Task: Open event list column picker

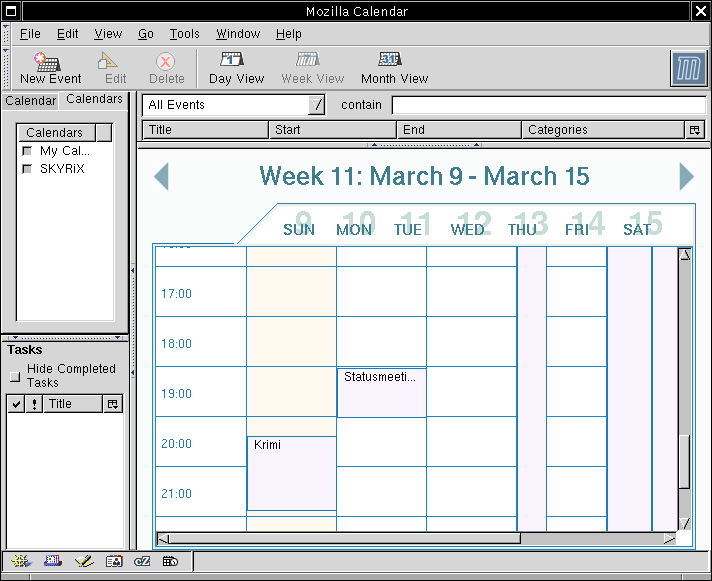Action: pyautogui.click(x=695, y=130)
